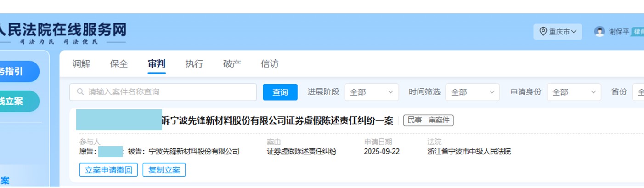Click the magnifier icon in search box
644x188 pixels.
click(x=80, y=92)
